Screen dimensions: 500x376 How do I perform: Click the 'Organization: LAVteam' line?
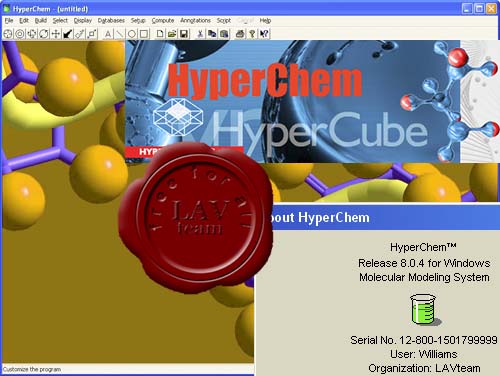coord(424,368)
